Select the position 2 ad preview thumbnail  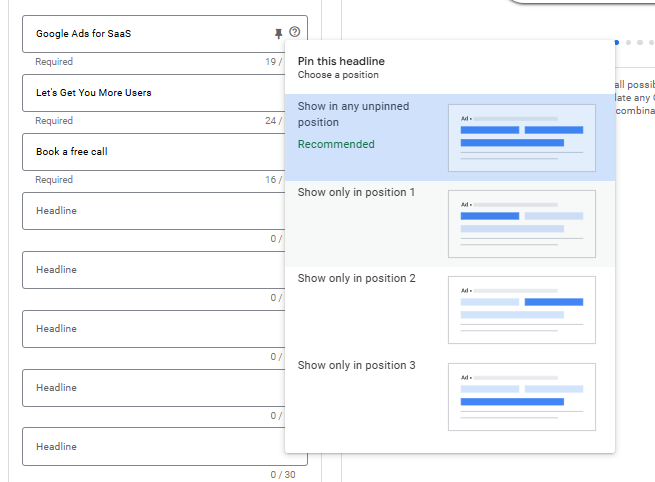521,310
